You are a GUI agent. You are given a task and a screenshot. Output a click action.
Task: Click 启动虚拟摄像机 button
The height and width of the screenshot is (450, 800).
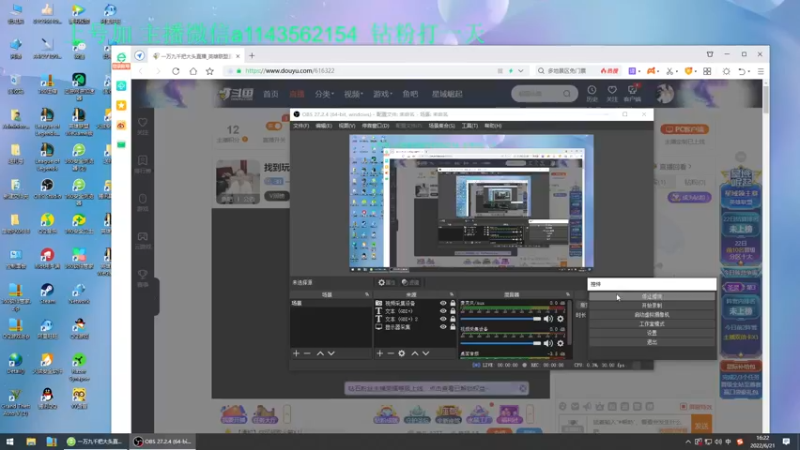click(652, 315)
